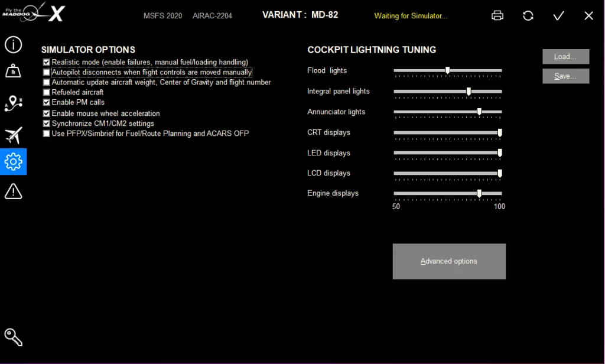Click the Engine displays label

[x=333, y=193]
